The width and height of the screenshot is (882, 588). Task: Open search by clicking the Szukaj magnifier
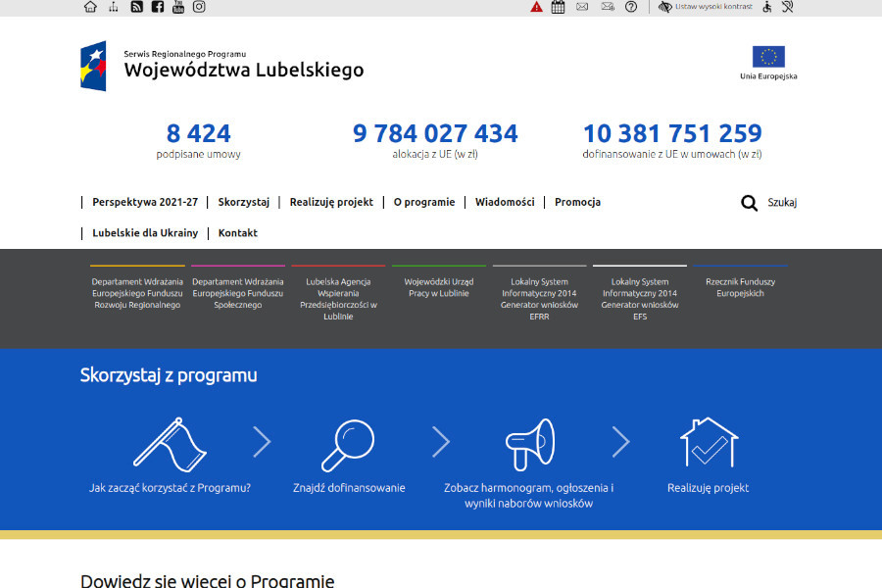(750, 203)
